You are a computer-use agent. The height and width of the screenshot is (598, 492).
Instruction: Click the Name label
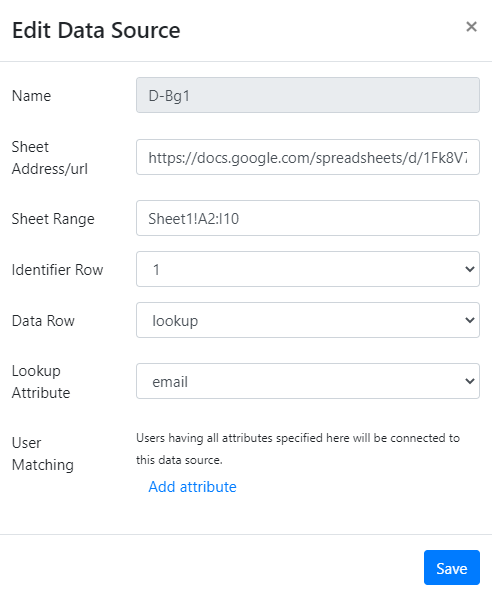click(x=31, y=96)
